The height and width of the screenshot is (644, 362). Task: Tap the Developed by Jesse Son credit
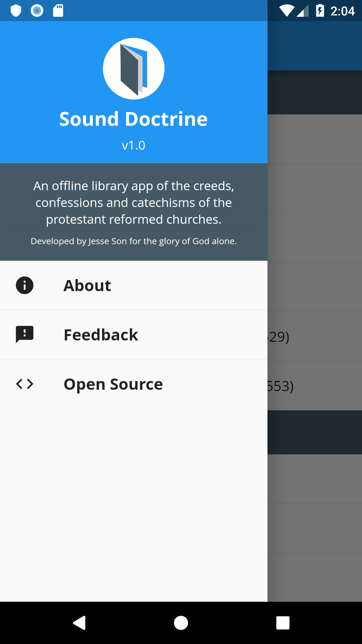point(134,241)
